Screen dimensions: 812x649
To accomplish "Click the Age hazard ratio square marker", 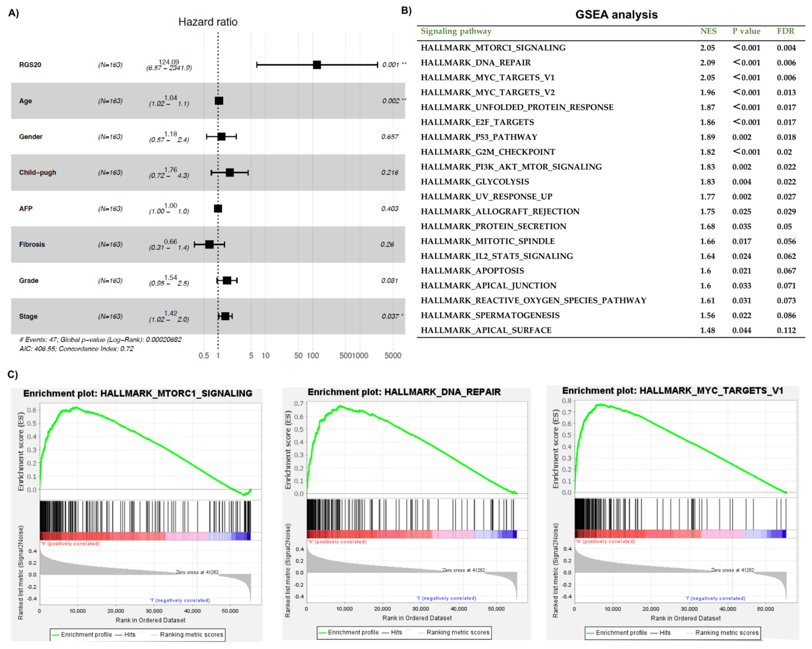I will click(x=219, y=101).
